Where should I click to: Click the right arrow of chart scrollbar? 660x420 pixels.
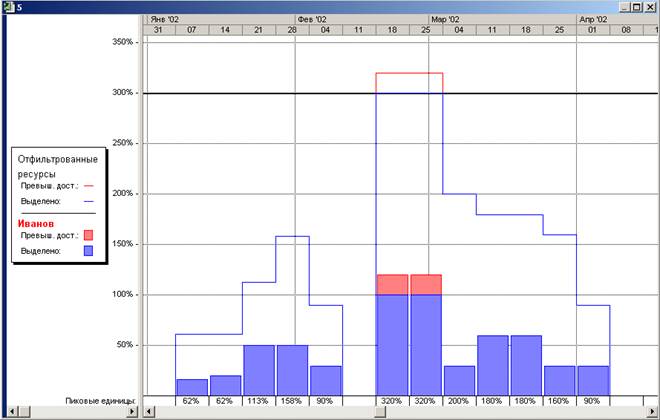coord(651,411)
